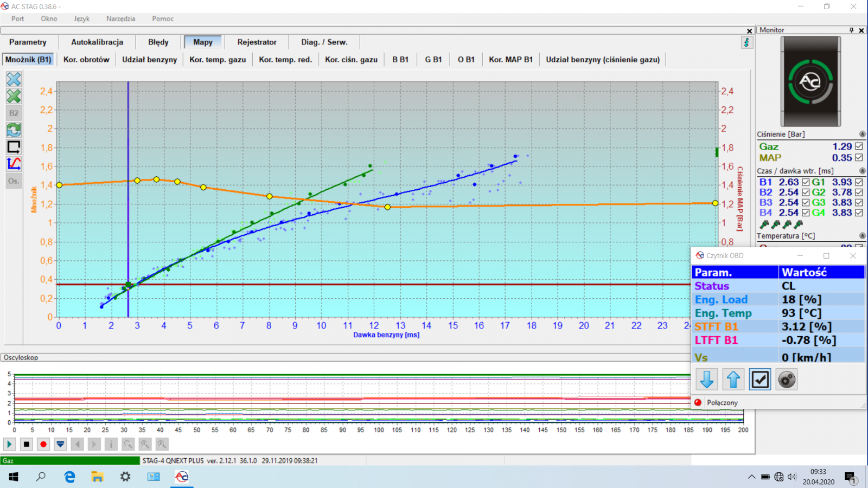Toggle the G1 gas injection checkbox

pos(859,182)
